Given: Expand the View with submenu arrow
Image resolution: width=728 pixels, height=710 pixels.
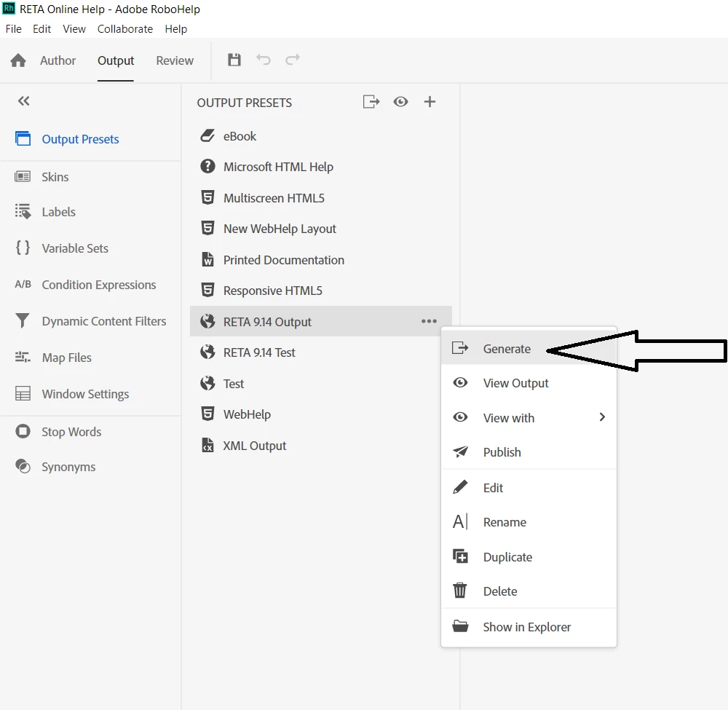Looking at the screenshot, I should point(602,417).
